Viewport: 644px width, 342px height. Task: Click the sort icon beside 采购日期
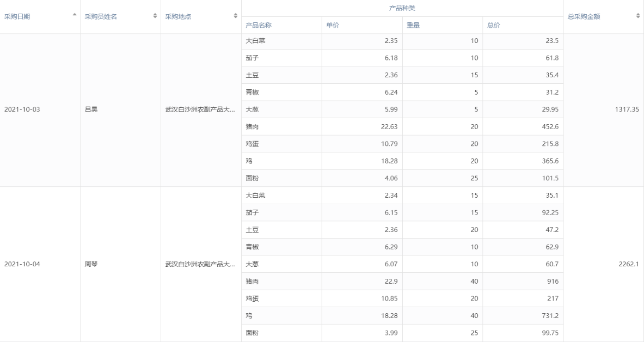click(x=74, y=16)
